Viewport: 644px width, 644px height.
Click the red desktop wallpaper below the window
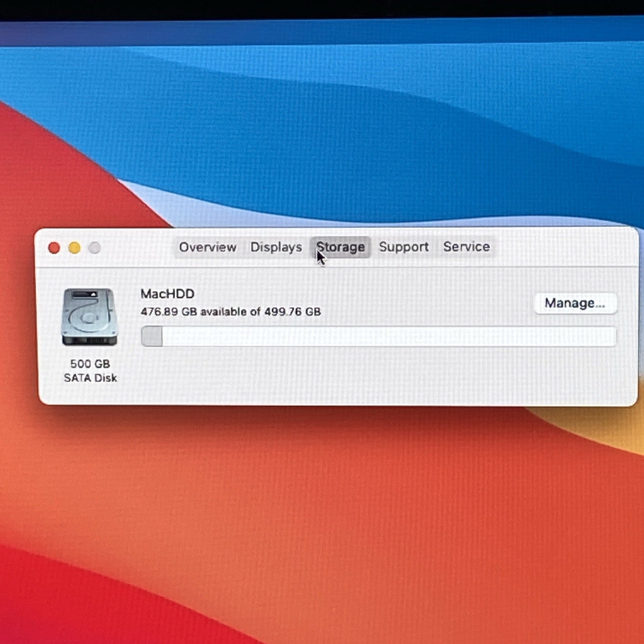[322, 523]
